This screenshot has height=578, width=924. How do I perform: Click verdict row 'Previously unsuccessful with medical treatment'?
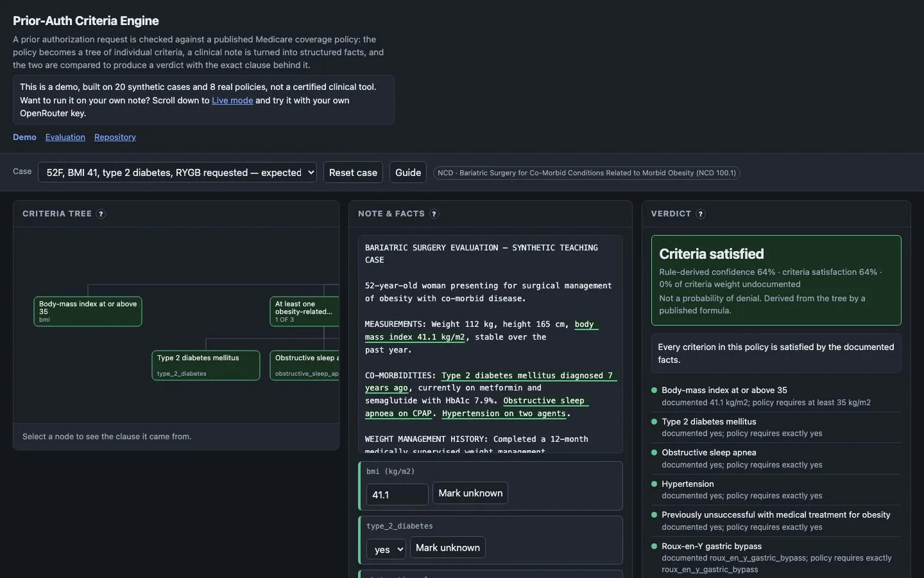(x=776, y=521)
